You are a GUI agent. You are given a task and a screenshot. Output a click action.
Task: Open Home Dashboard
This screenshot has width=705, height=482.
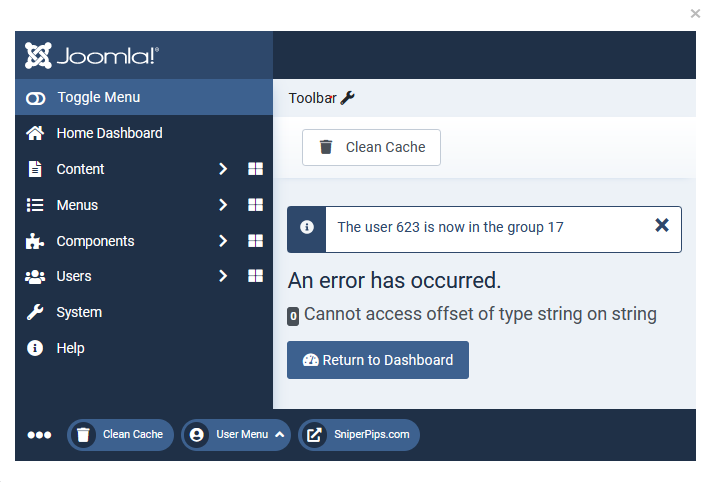pos(109,133)
